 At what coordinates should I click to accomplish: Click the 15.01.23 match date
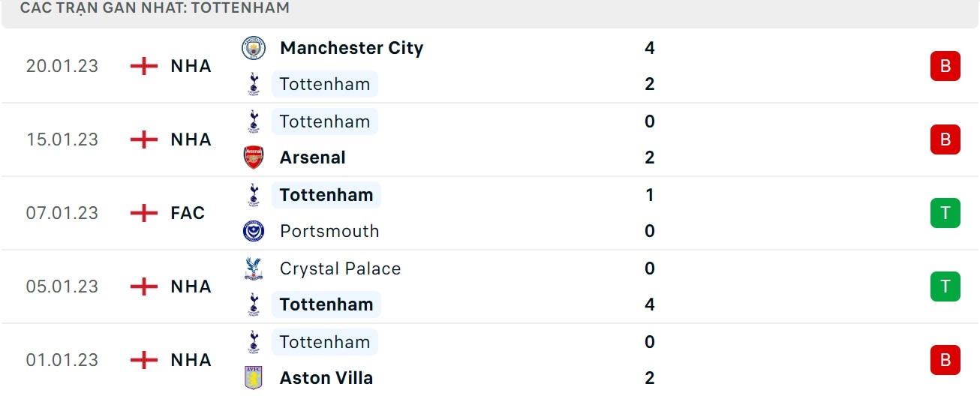click(x=62, y=139)
